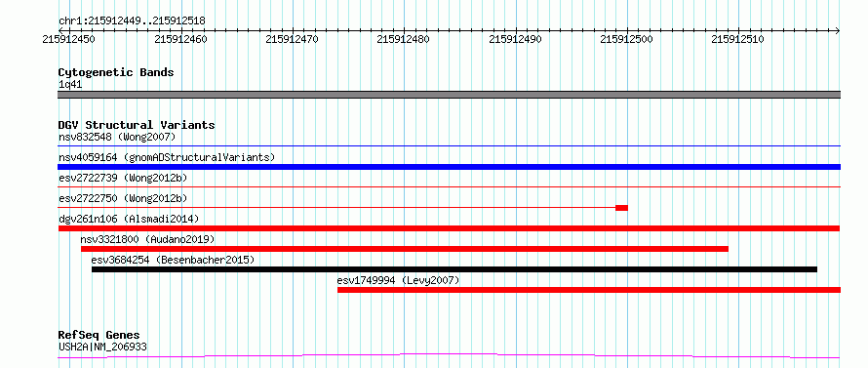Open the Cytogenetic Bands track heading
This screenshot has width=868, height=368.
click(116, 72)
